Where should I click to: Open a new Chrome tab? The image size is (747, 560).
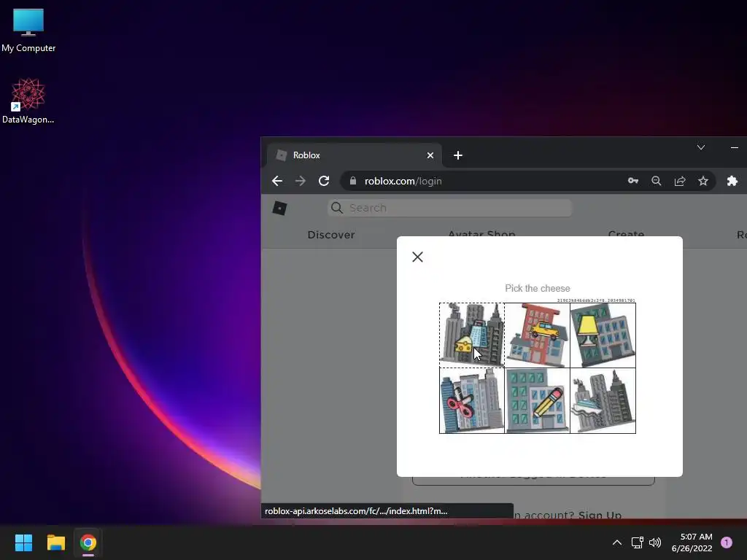pos(458,155)
